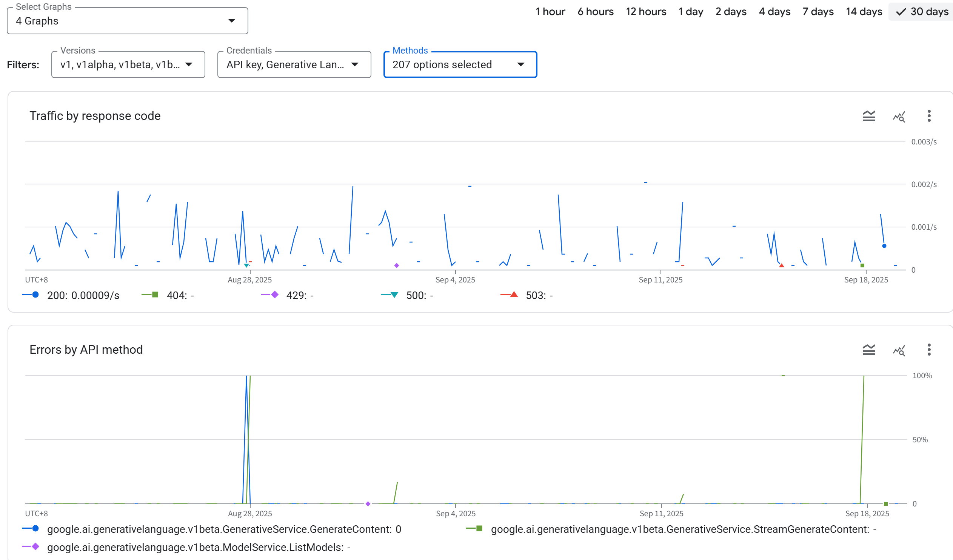The image size is (953, 560).
Task: Select the 7 days time range
Action: point(818,12)
